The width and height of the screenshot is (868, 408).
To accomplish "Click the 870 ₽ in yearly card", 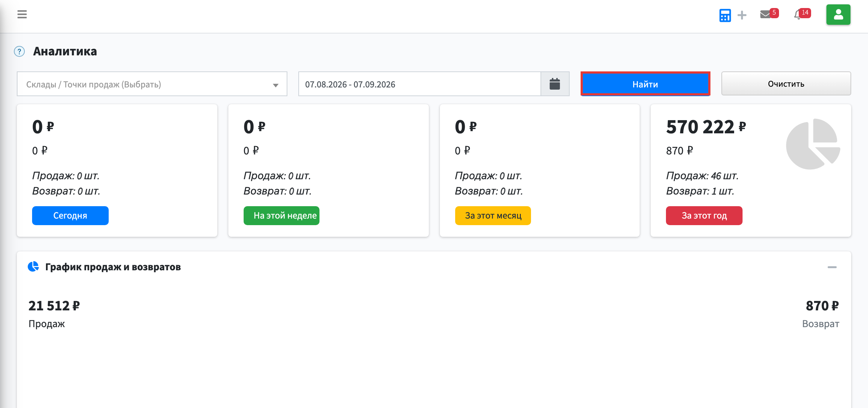I will coord(679,150).
